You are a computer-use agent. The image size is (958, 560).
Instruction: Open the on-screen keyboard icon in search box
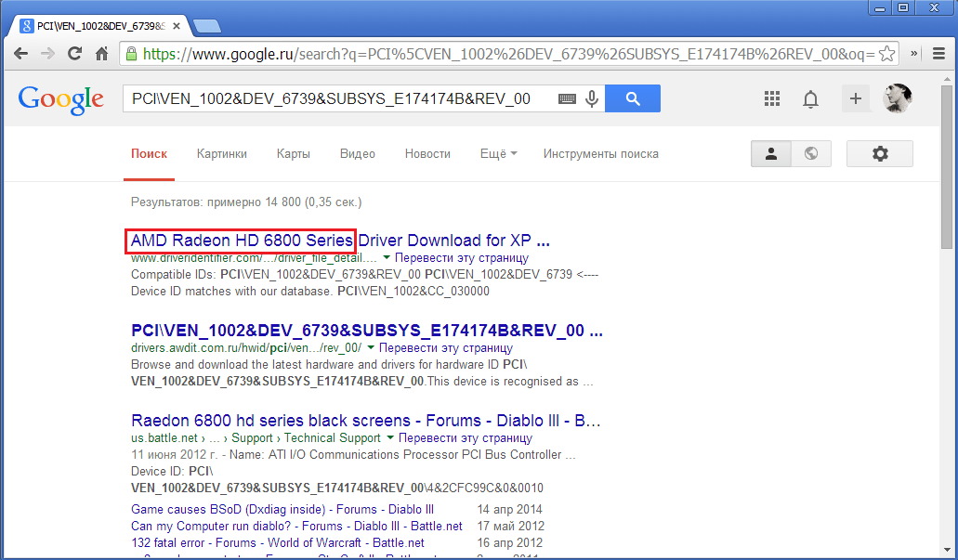coord(567,99)
